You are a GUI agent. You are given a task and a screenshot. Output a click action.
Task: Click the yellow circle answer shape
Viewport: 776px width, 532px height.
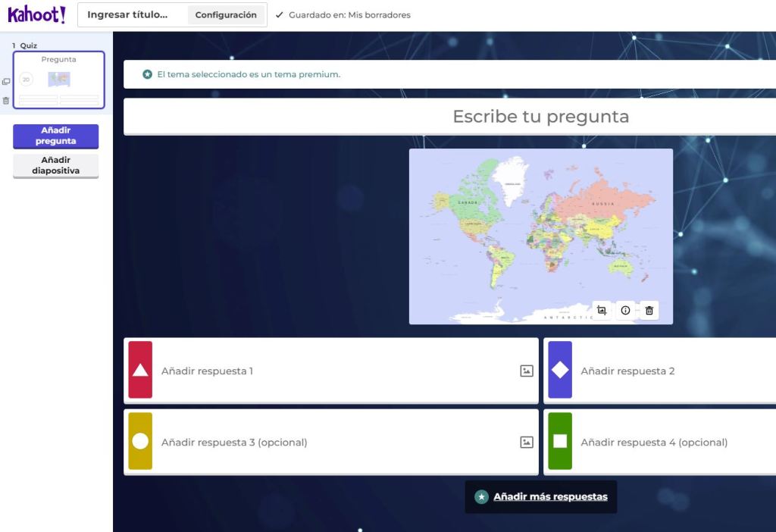click(140, 441)
